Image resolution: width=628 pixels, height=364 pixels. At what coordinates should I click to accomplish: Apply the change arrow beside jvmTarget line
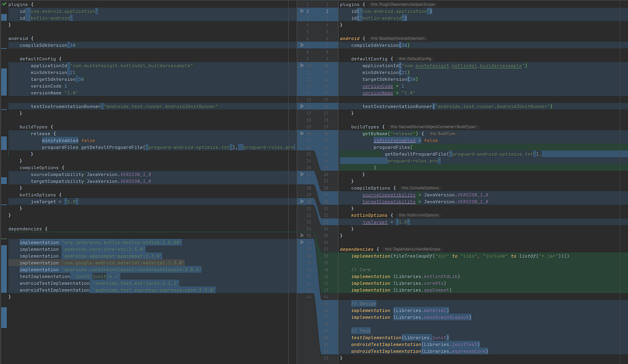(x=302, y=202)
